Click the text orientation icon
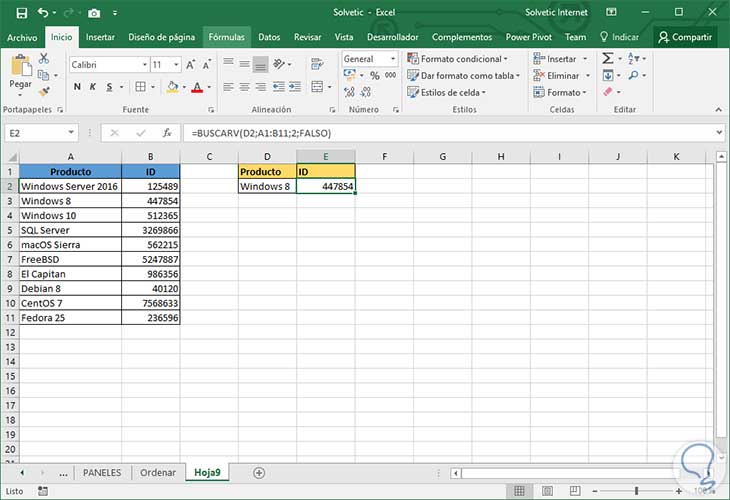730x500 pixels. pos(279,64)
